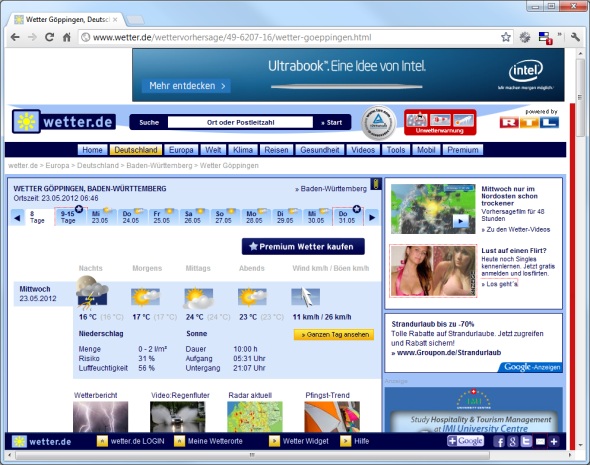
Task: Open the Premium navigation tab
Action: [463, 150]
